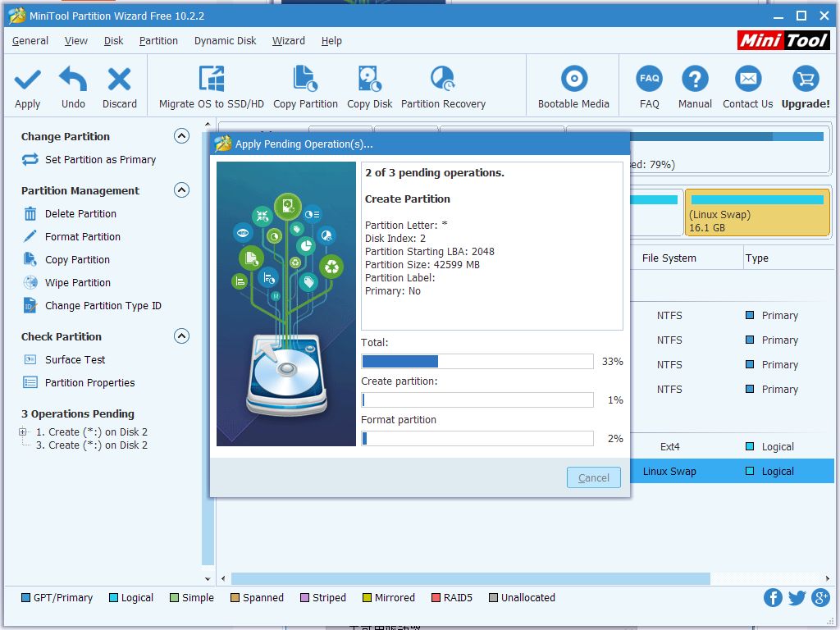Click the Total progress bar

click(x=477, y=362)
